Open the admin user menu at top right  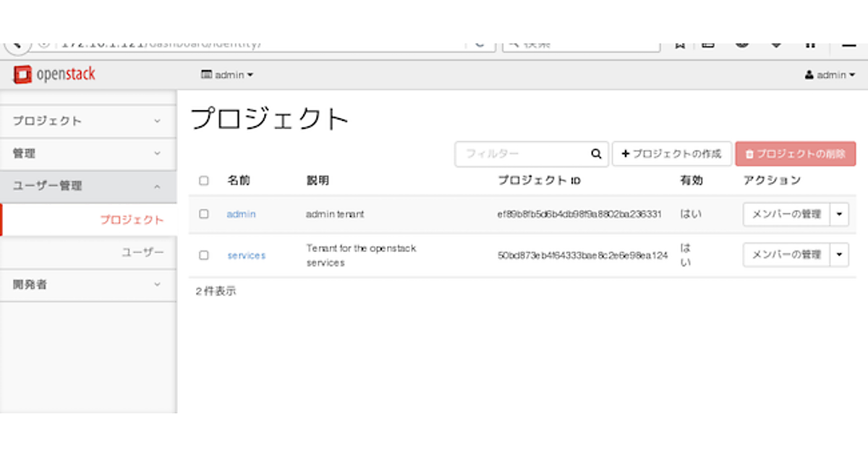pos(830,75)
